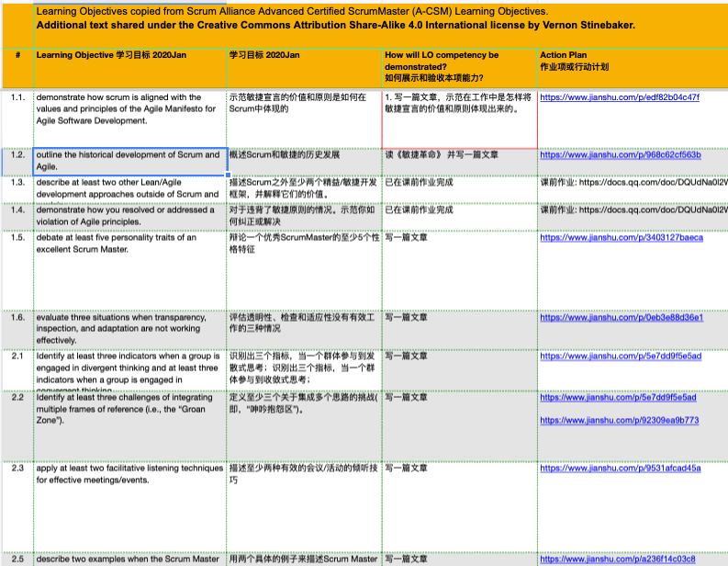Select '写一篇文章' in row 2.3

(x=460, y=507)
